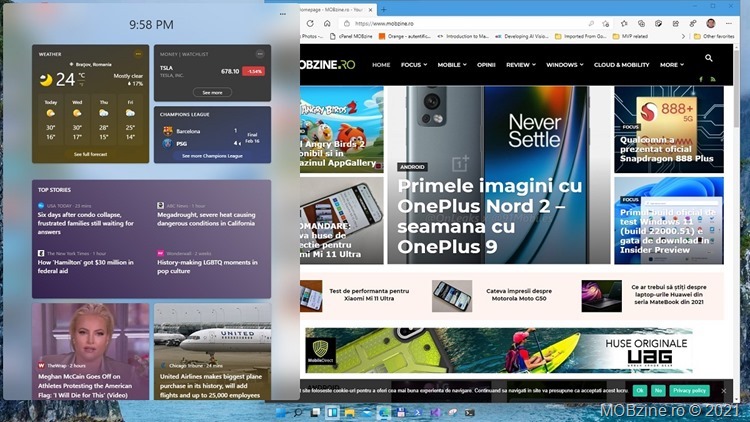Open Money Watchlist widget options menu
This screenshot has width=750, height=422.
260,54
